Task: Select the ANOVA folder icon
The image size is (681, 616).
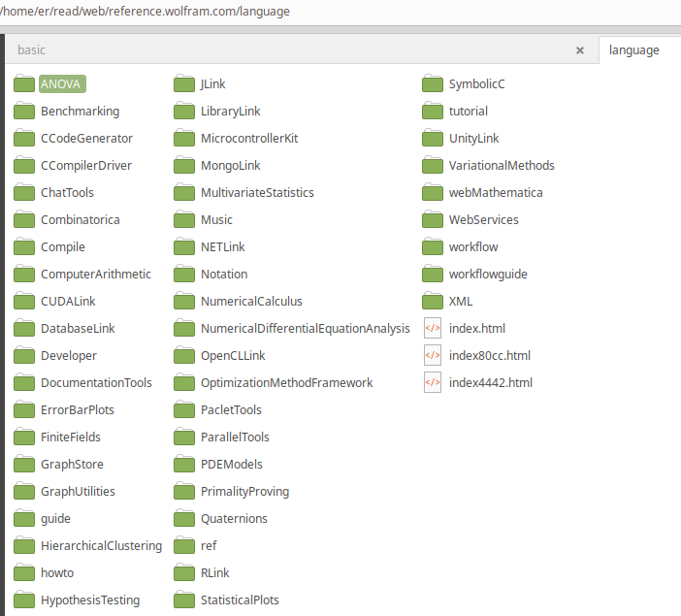Action: (24, 83)
